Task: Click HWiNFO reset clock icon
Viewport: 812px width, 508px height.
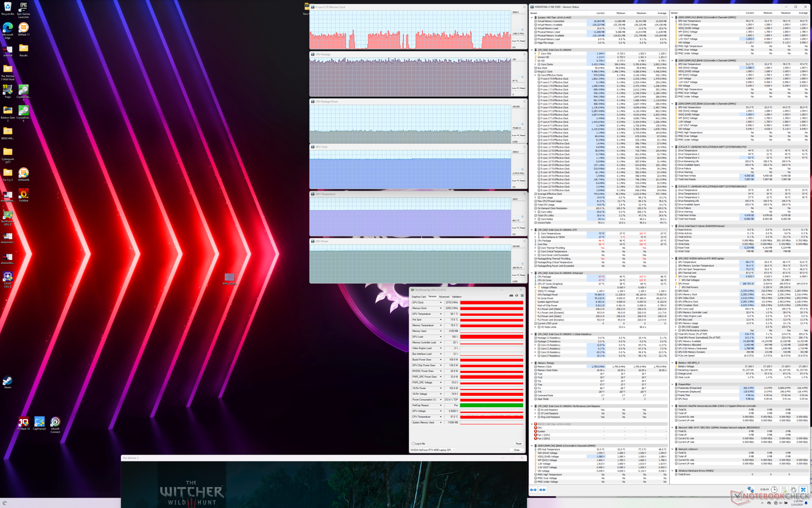Action: point(774,489)
